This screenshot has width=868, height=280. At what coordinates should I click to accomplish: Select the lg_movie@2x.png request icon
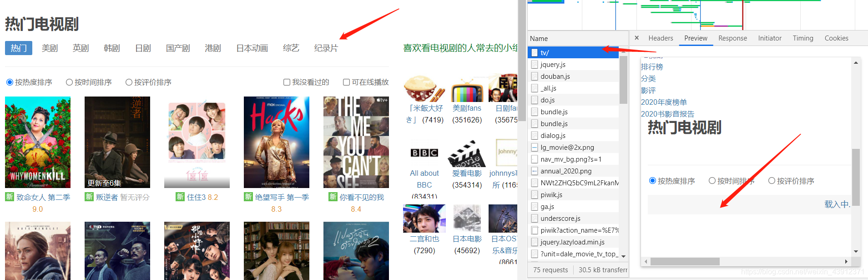535,148
